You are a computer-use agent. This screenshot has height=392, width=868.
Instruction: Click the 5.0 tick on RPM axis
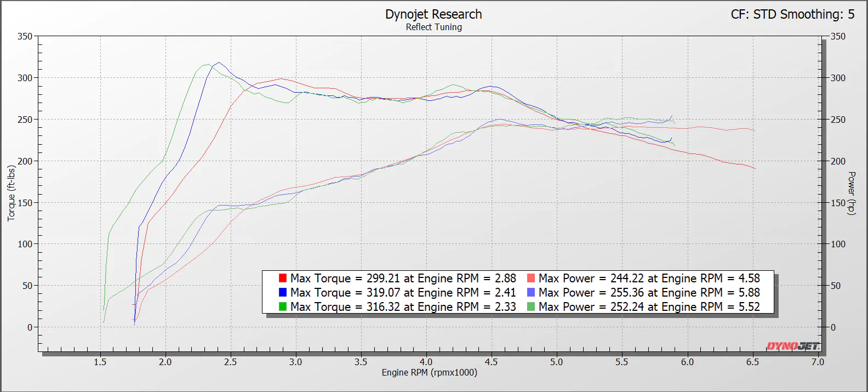[x=557, y=362]
